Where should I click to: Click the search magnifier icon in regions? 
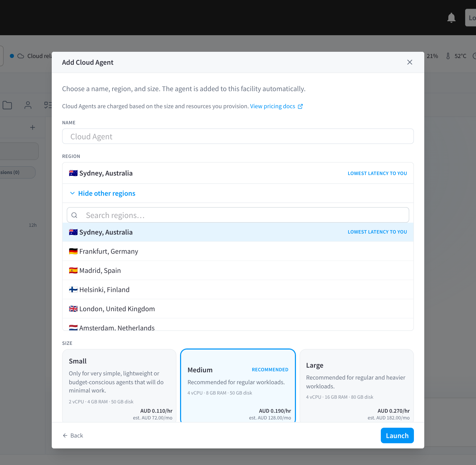coord(74,215)
